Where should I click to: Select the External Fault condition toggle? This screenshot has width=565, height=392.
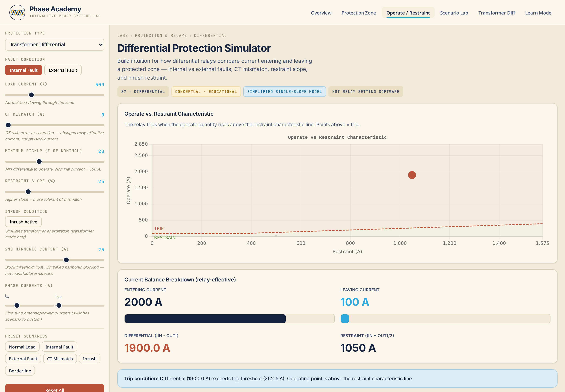coord(63,70)
